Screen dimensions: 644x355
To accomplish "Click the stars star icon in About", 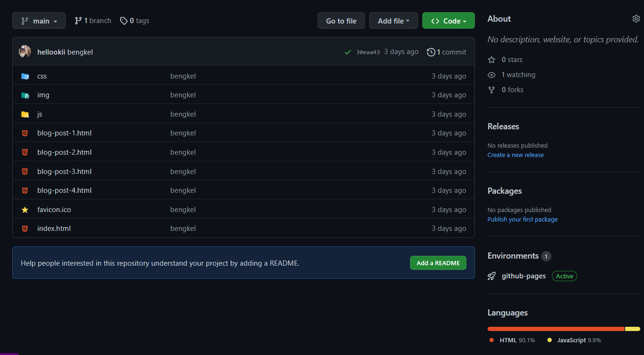I will pyautogui.click(x=492, y=60).
